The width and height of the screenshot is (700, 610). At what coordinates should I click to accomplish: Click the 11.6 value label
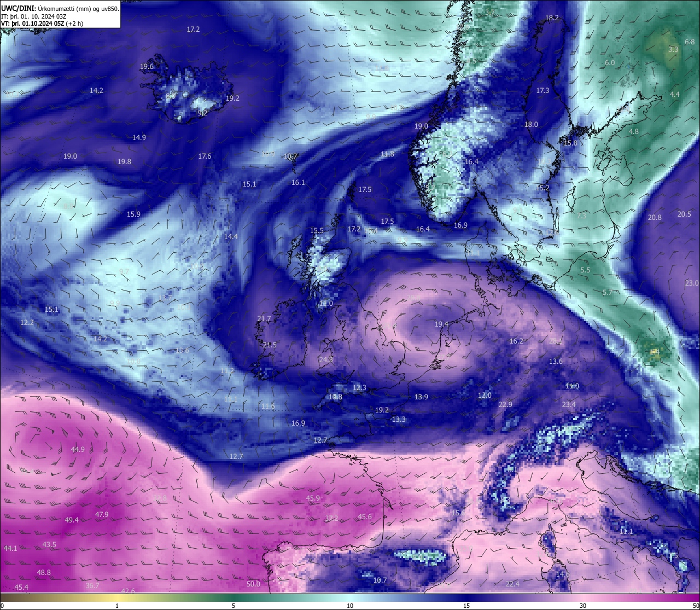point(268,406)
